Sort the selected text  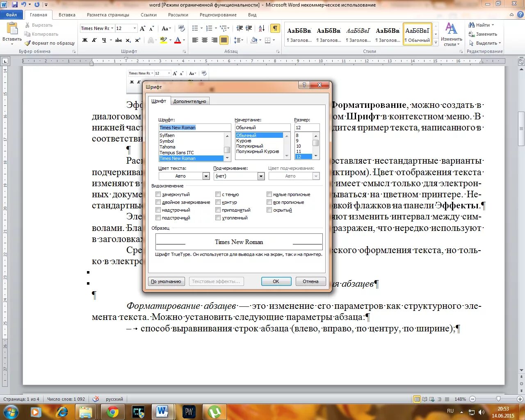[x=262, y=28]
